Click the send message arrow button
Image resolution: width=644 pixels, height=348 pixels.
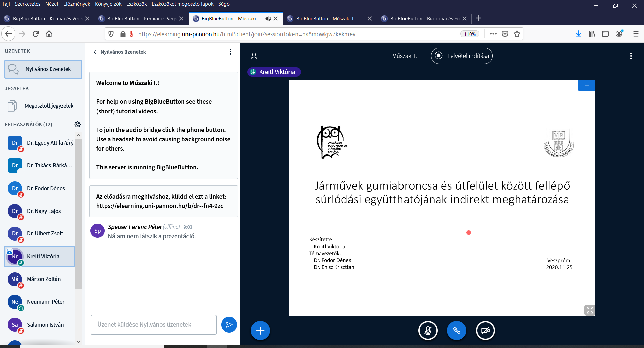coord(229,325)
